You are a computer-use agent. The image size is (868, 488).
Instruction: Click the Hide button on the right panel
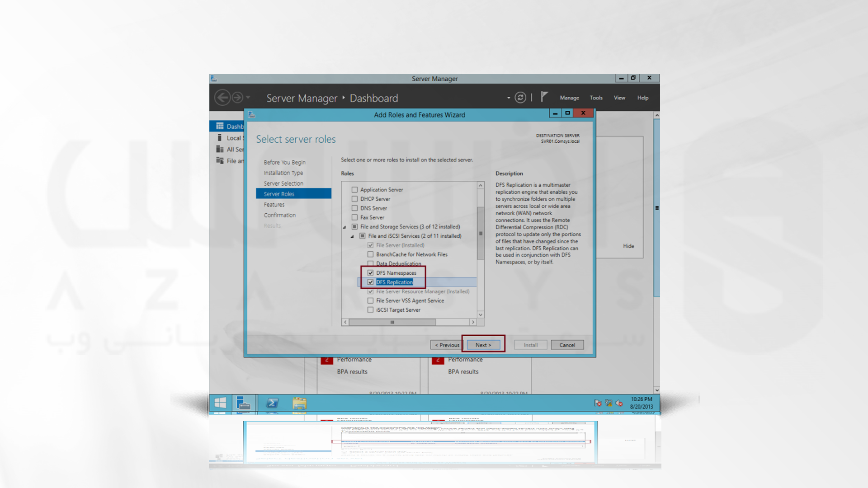pyautogui.click(x=628, y=245)
